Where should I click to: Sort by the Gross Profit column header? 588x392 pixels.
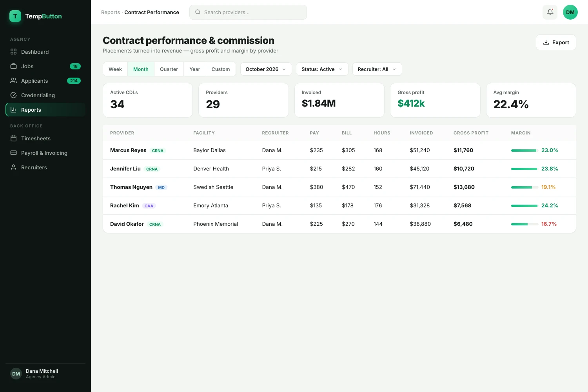point(471,133)
